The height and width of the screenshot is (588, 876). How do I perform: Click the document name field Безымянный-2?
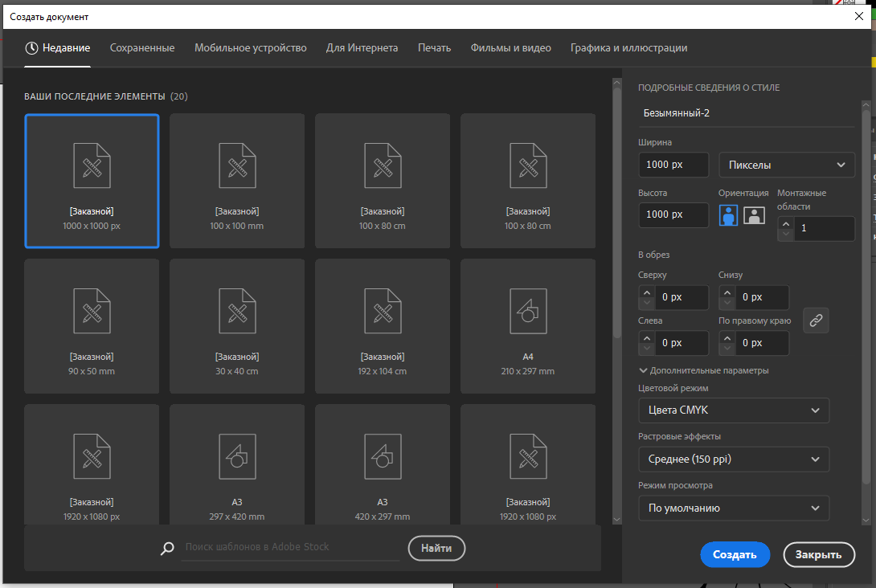tap(747, 113)
